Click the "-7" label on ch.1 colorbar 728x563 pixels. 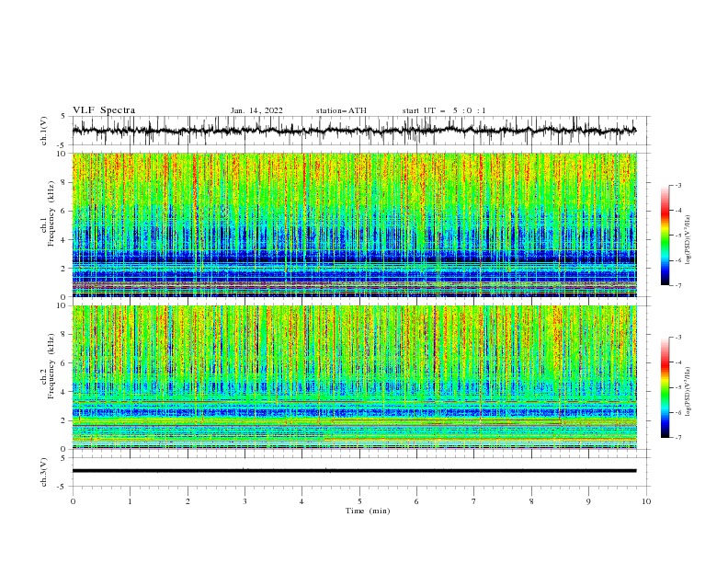click(x=678, y=285)
